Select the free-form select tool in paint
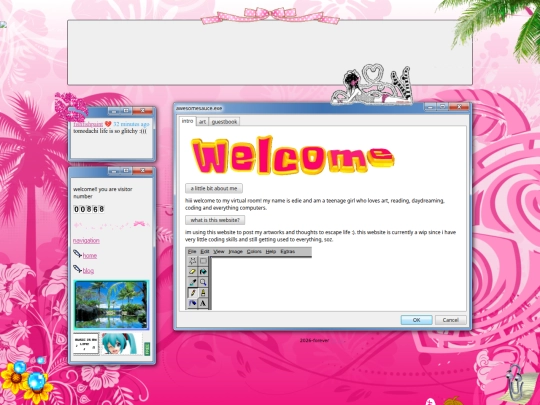 click(x=193, y=261)
